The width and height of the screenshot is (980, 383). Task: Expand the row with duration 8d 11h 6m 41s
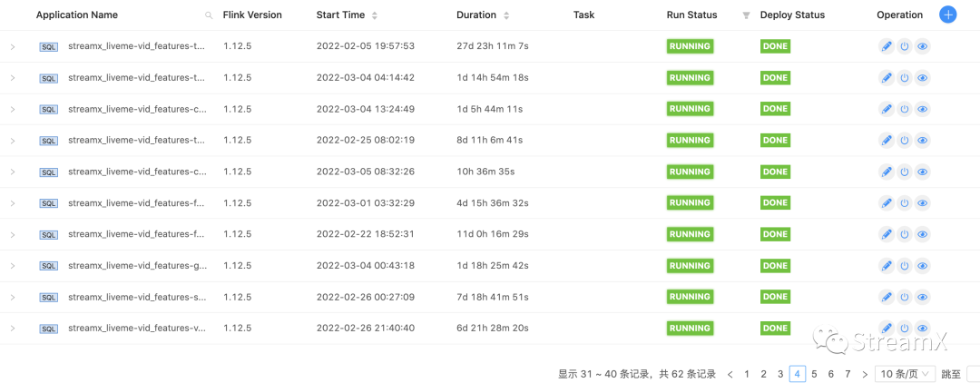13,141
